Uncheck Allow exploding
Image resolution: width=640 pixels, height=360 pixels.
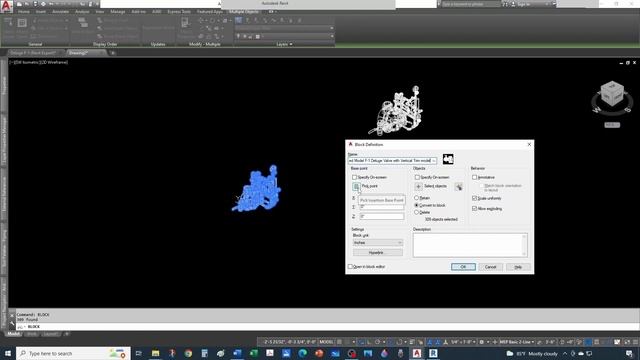coord(474,209)
